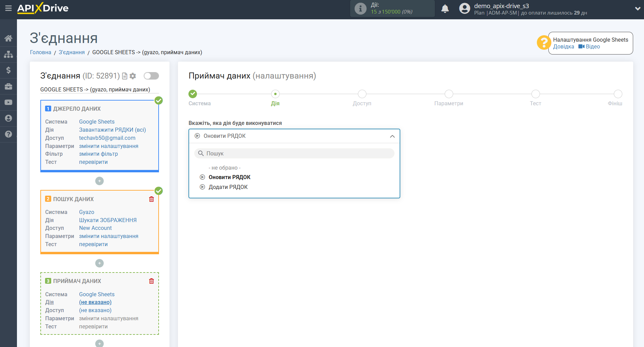Click the 'Пошук' search field
Viewport: 644px width, 347px height.
294,154
